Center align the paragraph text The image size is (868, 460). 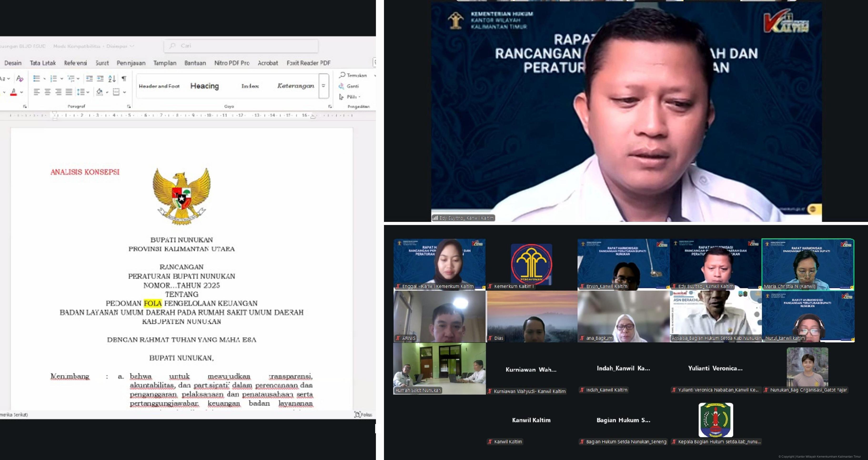click(47, 92)
